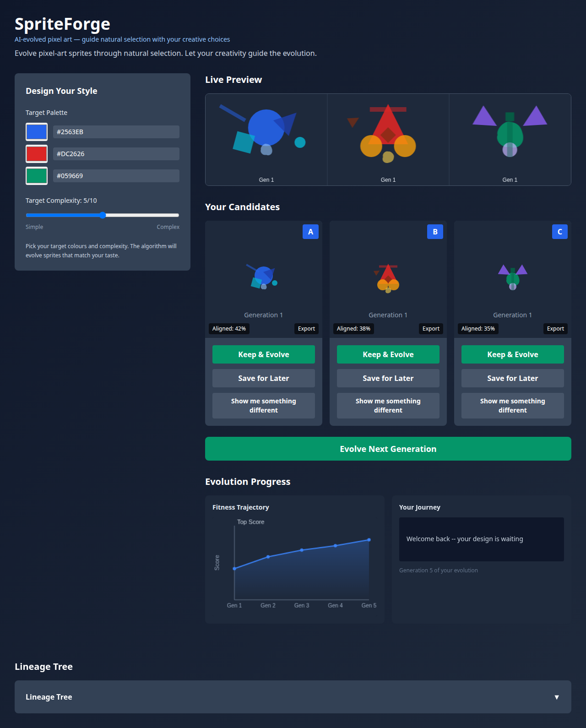The height and width of the screenshot is (728, 586).
Task: Click the Gen 5 point on fitness chart
Action: click(369, 540)
